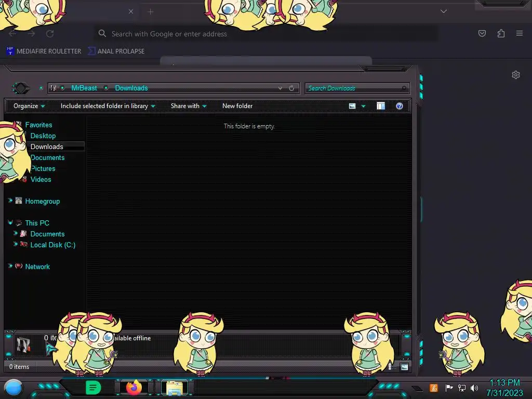Switch to large icons view in status bar
Screen dimensions: 532x399
tap(404, 367)
